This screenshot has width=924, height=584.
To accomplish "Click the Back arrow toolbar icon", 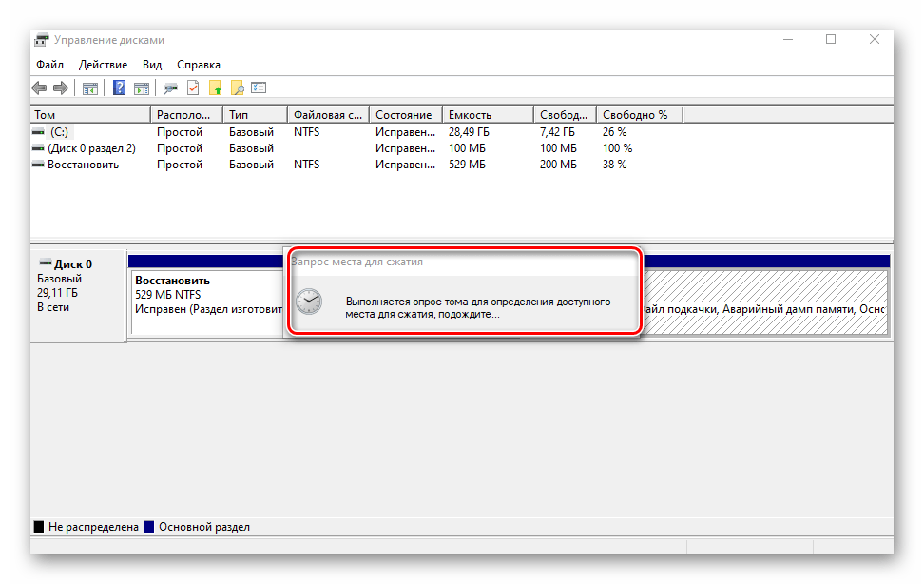I will click(x=39, y=88).
